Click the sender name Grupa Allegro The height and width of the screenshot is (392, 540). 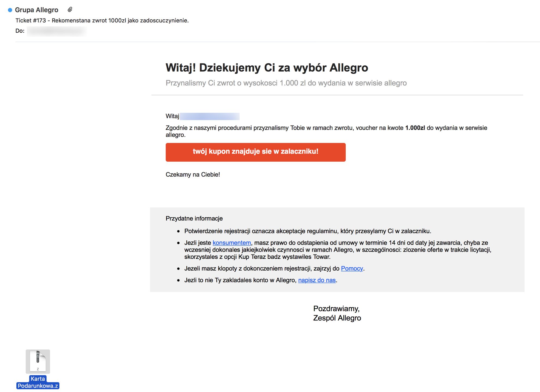tap(37, 10)
